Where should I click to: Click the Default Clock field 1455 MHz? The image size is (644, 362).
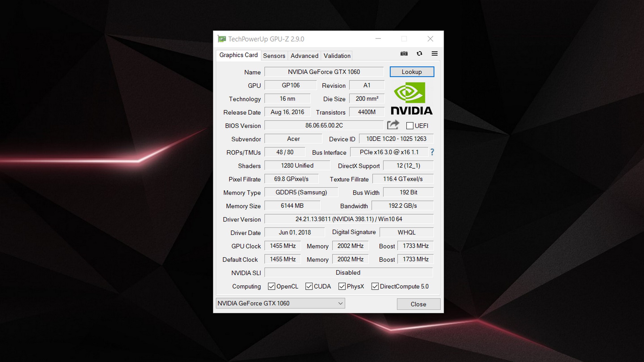coord(283,259)
